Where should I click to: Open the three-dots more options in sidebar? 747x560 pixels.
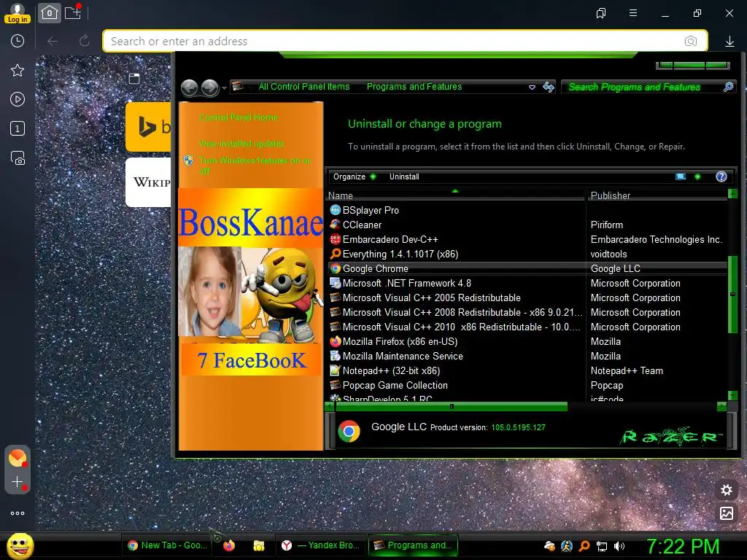(x=18, y=513)
